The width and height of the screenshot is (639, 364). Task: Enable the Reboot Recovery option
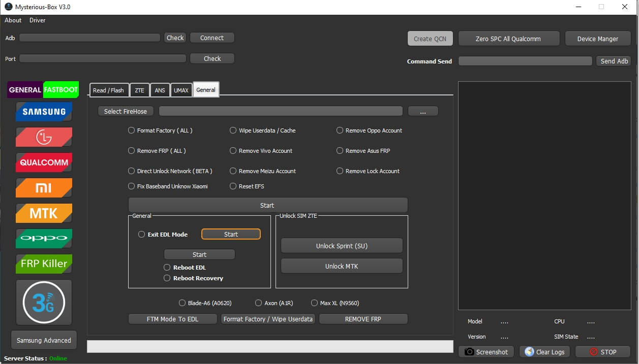click(x=167, y=278)
